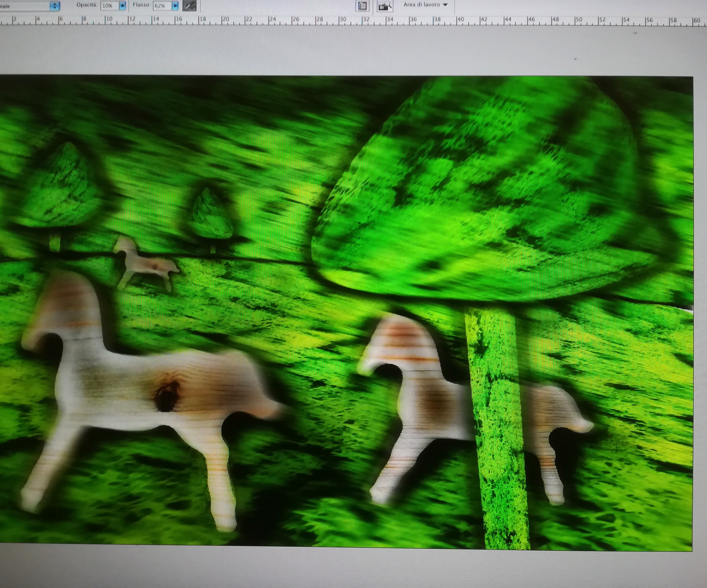Viewport: 707px width, 588px height.
Task: Enable the airbrush option icon
Action: (189, 6)
